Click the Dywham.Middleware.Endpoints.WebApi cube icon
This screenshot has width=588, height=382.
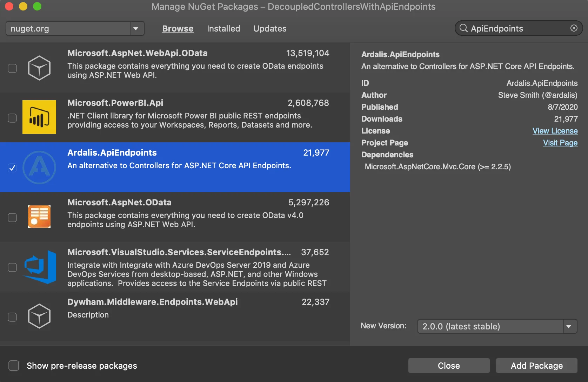point(39,316)
